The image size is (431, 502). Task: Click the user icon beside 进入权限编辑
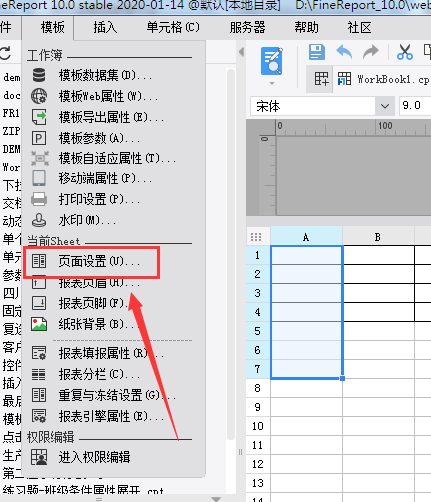39,457
